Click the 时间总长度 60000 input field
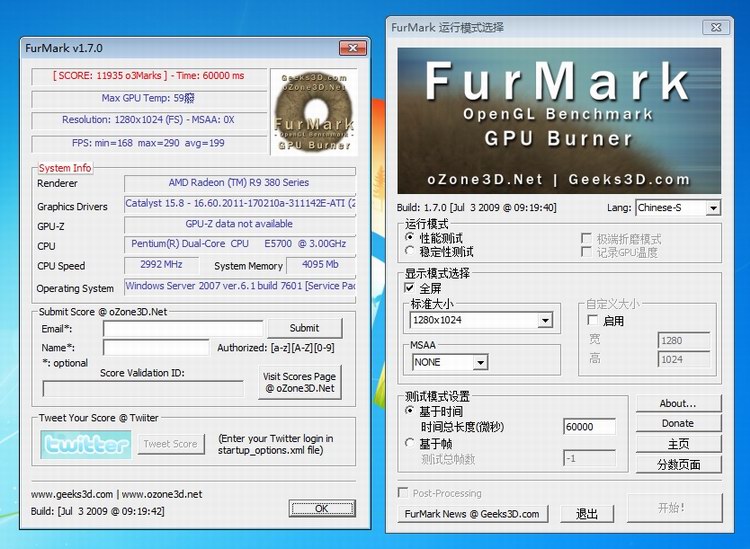This screenshot has width=750, height=549. click(589, 427)
